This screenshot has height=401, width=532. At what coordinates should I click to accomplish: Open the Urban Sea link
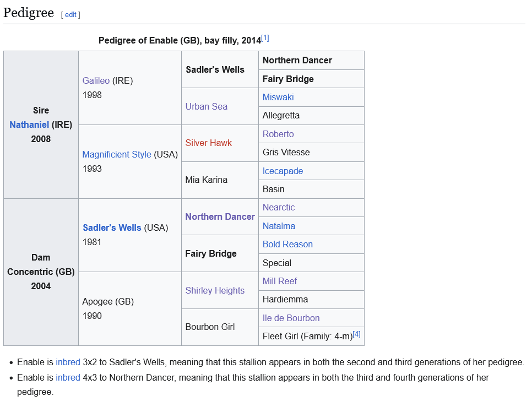(207, 106)
